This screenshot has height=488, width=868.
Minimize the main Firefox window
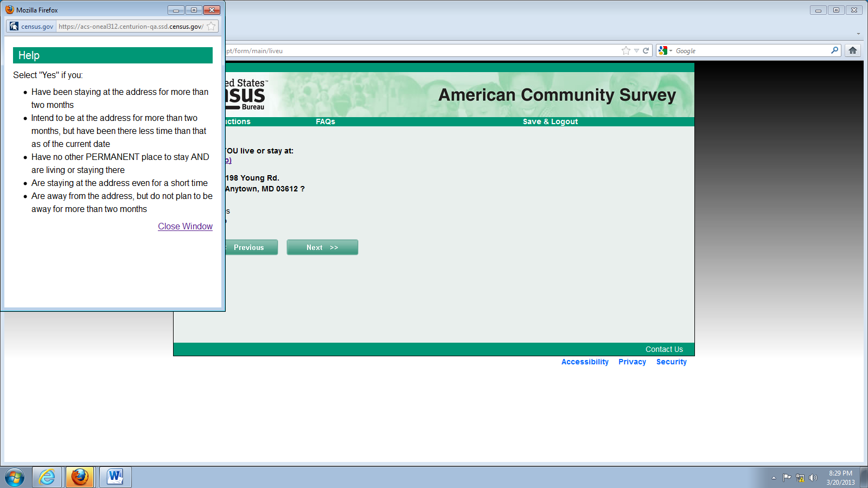818,10
